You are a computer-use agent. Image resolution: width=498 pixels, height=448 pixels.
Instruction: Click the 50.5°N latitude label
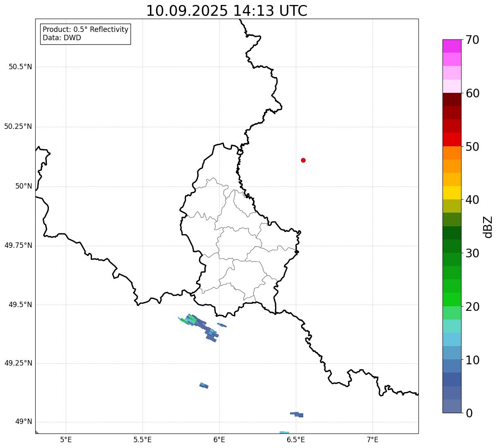pos(20,67)
